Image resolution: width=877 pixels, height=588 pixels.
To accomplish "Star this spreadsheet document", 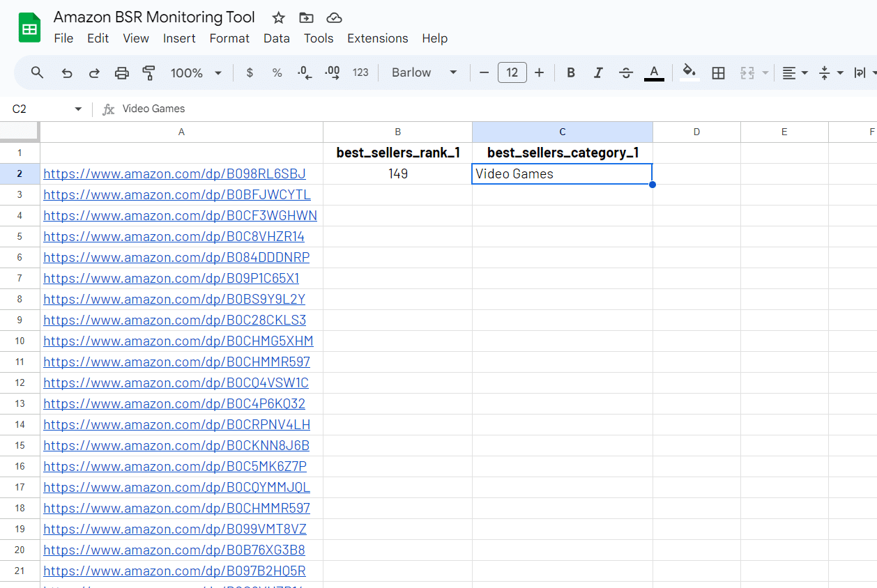I will point(278,17).
